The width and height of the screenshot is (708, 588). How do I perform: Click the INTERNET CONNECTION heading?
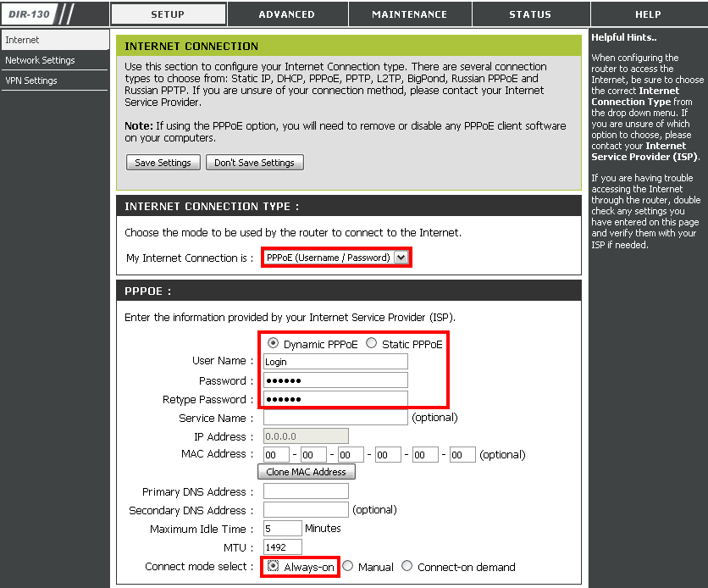(191, 46)
